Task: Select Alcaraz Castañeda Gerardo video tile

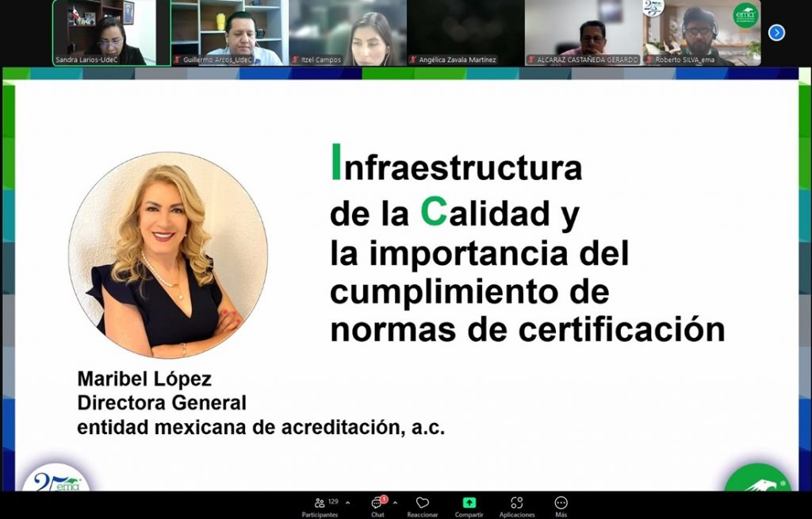Action: 583,30
